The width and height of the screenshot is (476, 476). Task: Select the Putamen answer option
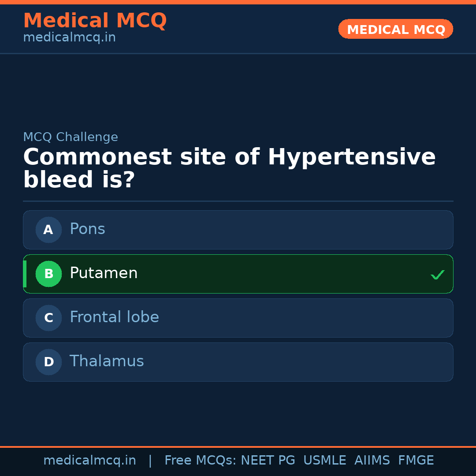[238, 274]
